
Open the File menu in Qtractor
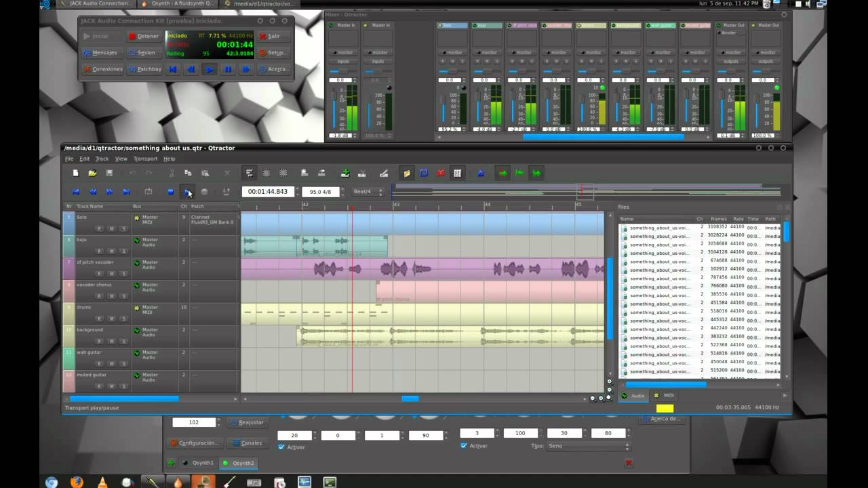coord(69,159)
